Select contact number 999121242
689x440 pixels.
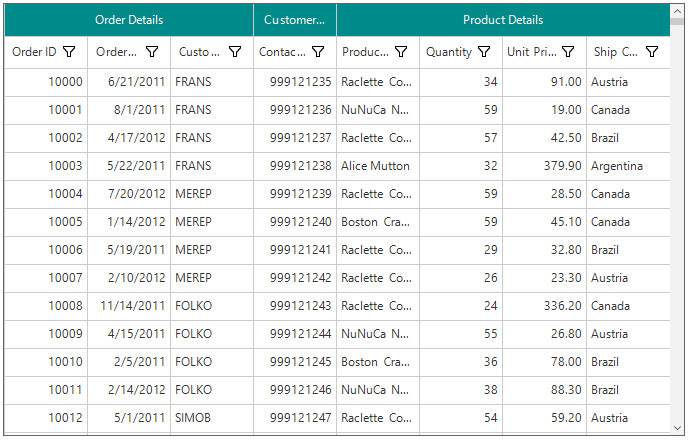[x=295, y=278]
